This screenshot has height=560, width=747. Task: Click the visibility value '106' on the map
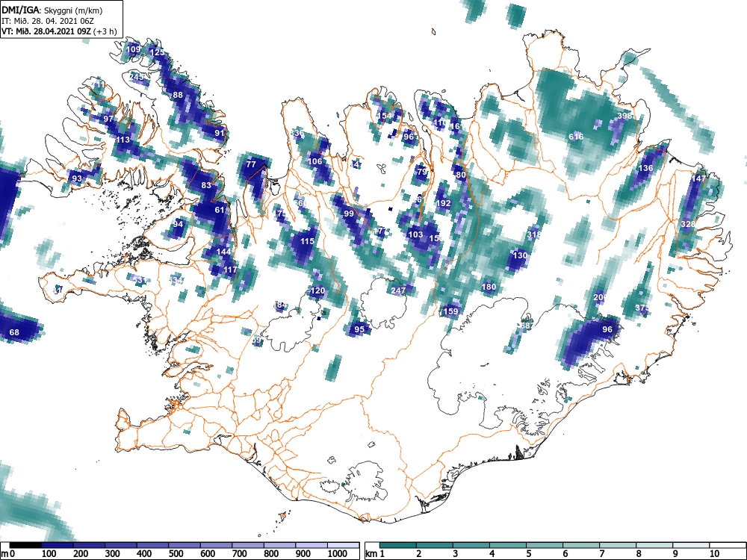point(315,161)
